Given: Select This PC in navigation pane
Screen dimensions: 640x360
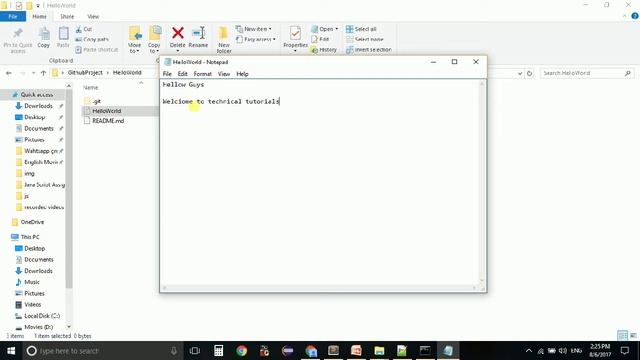Looking at the screenshot, I should pyautogui.click(x=30, y=237).
